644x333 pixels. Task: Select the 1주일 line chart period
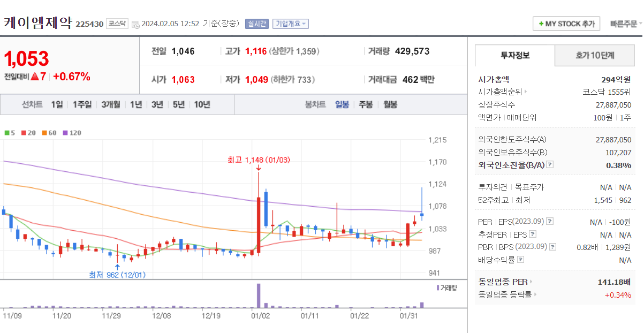(x=82, y=104)
